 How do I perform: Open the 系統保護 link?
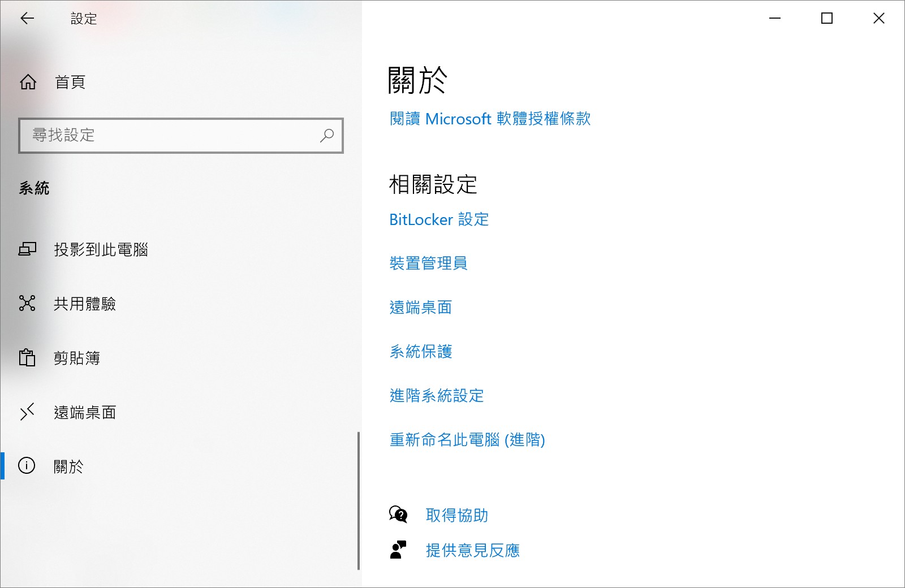tap(420, 352)
